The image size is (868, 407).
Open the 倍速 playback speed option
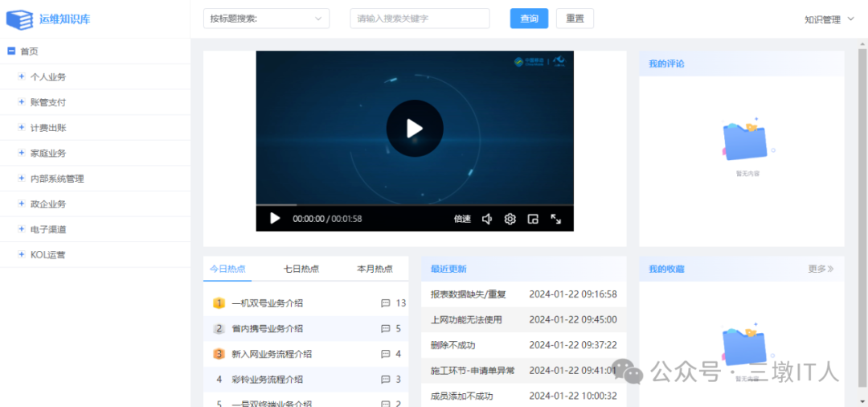[462, 220]
